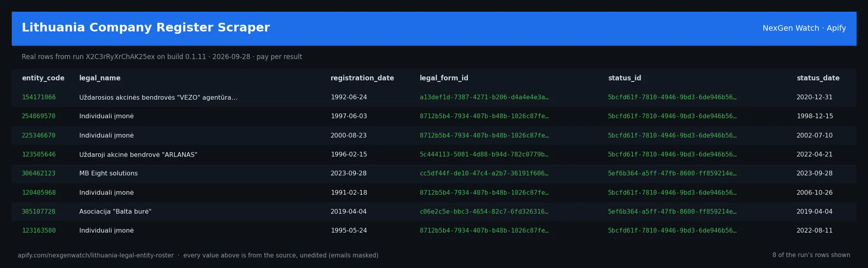
Task: Click status date 2022-08-11
Action: pyautogui.click(x=814, y=231)
